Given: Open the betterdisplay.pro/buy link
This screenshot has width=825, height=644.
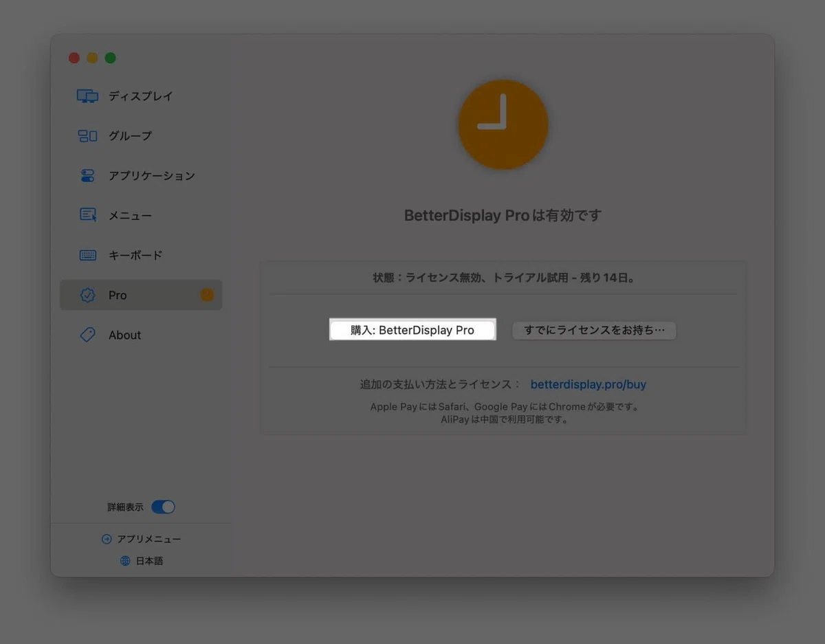Looking at the screenshot, I should [588, 384].
